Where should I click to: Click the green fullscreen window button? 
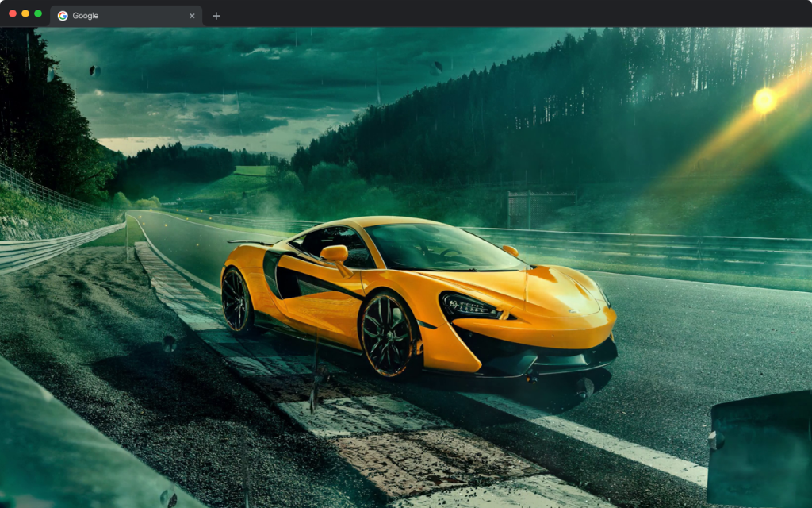pos(36,13)
